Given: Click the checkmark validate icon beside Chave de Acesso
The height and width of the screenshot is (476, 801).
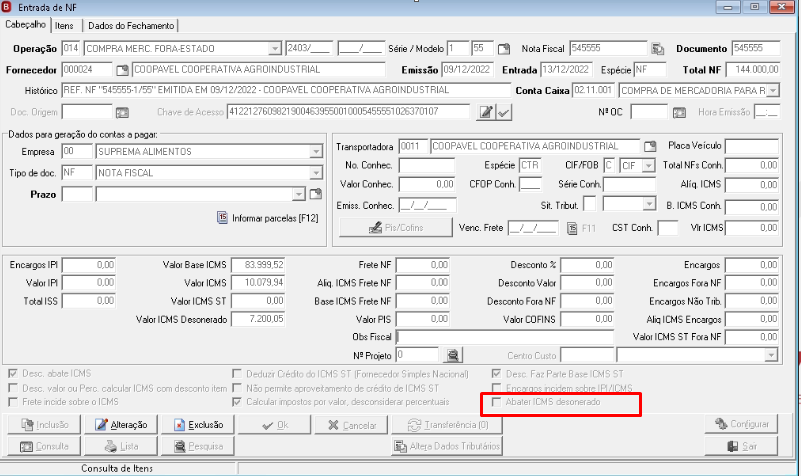Looking at the screenshot, I should coord(504,112).
